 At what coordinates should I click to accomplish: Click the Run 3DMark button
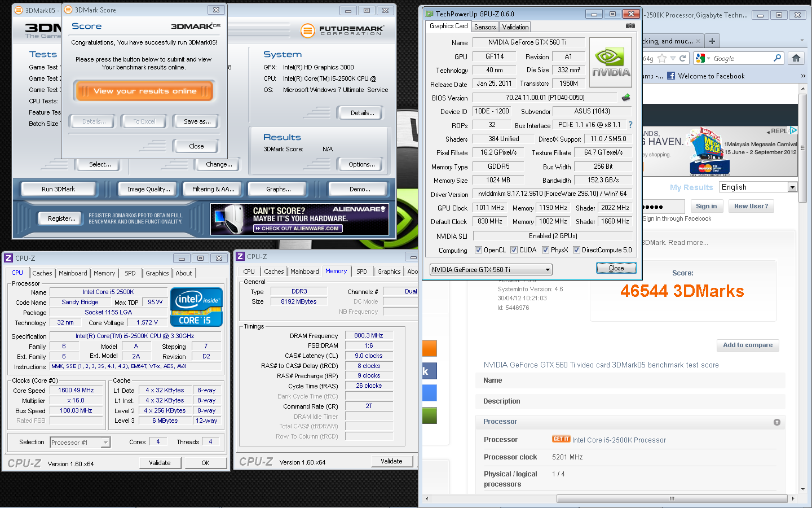click(x=58, y=189)
